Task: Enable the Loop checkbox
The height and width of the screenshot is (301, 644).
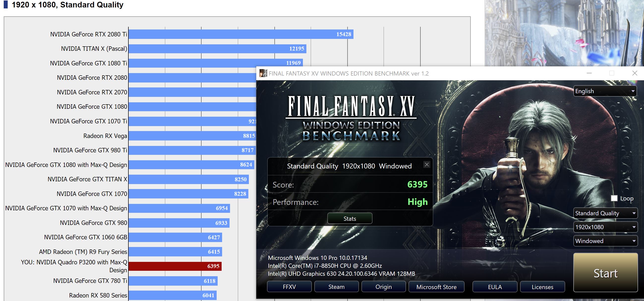Action: 614,198
